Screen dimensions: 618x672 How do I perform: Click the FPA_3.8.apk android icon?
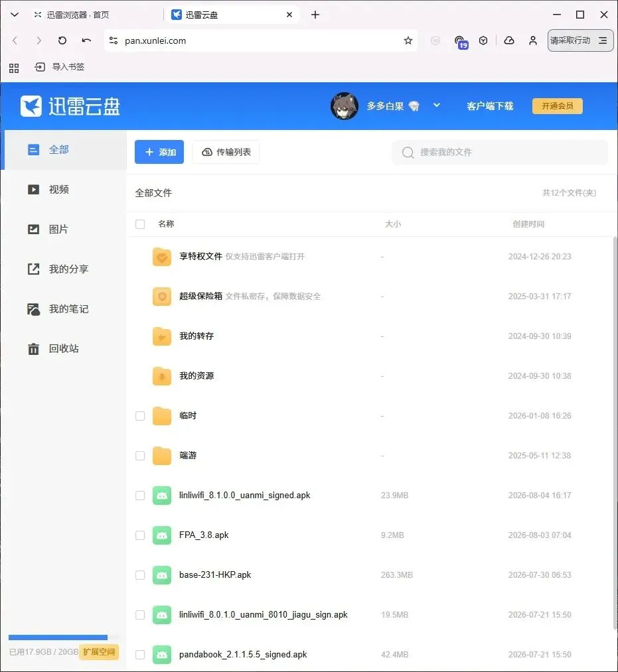coord(162,535)
